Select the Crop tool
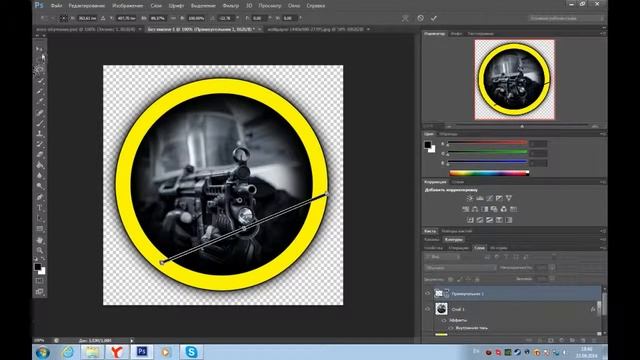The width and height of the screenshot is (640, 360). (40, 91)
